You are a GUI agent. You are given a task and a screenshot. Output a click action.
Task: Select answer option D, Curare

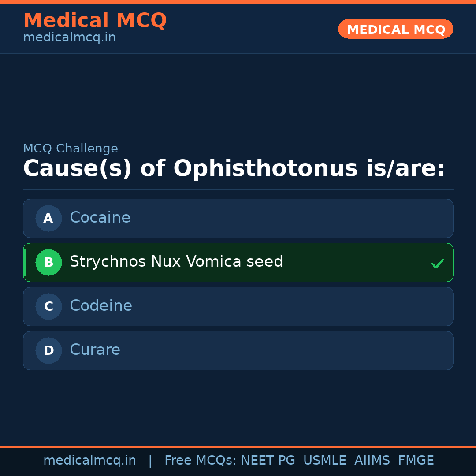238,350
